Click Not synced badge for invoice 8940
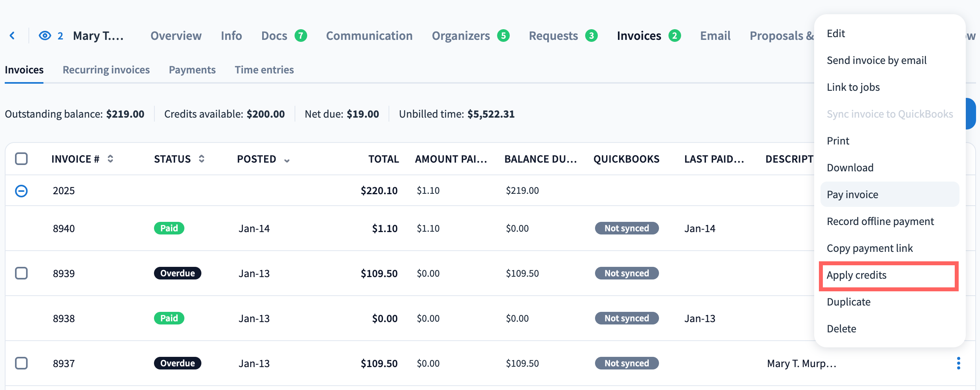 tap(627, 228)
